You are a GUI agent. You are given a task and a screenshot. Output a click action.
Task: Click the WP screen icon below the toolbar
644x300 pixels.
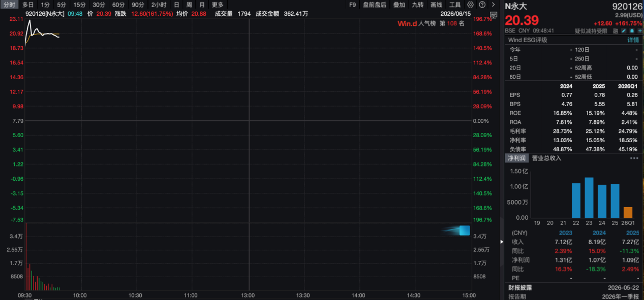coord(493,16)
